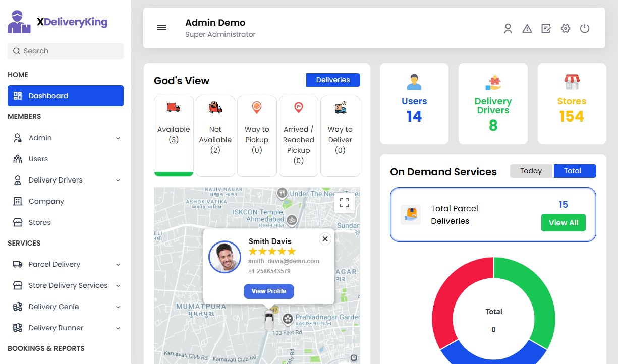Activate the Deliveries toggle in God's View

point(333,80)
